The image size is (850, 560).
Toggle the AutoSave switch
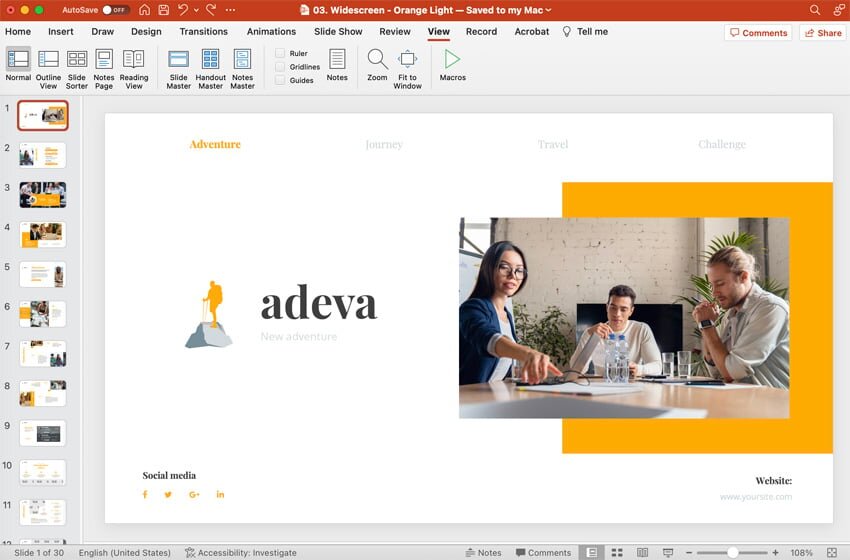pos(115,9)
